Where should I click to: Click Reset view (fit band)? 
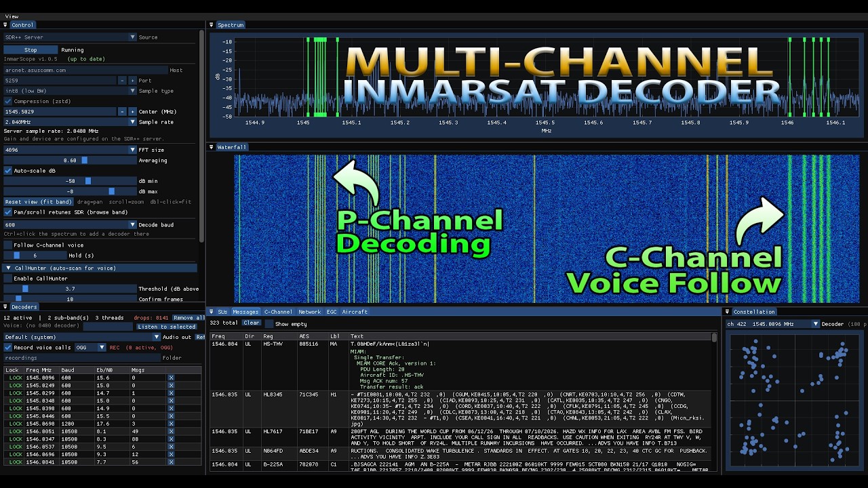click(x=38, y=202)
